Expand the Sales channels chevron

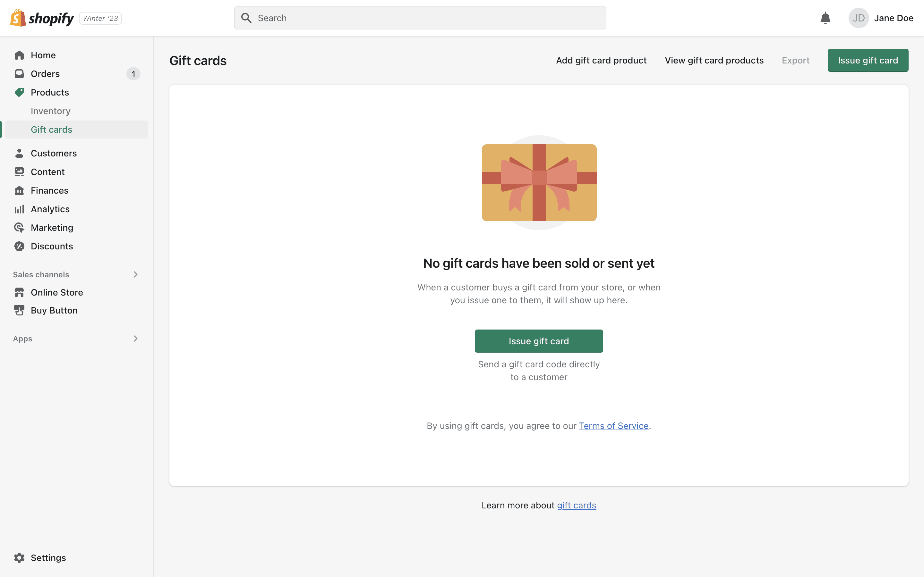pos(135,274)
